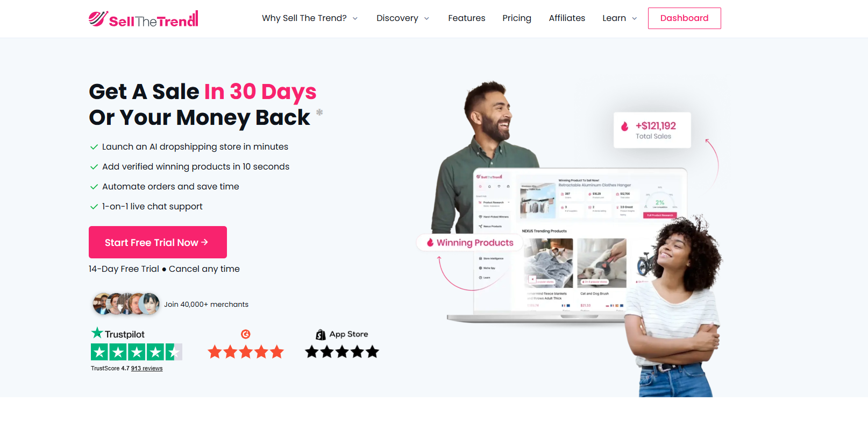
Task: Expand the Discovery menu chevron
Action: coord(426,18)
